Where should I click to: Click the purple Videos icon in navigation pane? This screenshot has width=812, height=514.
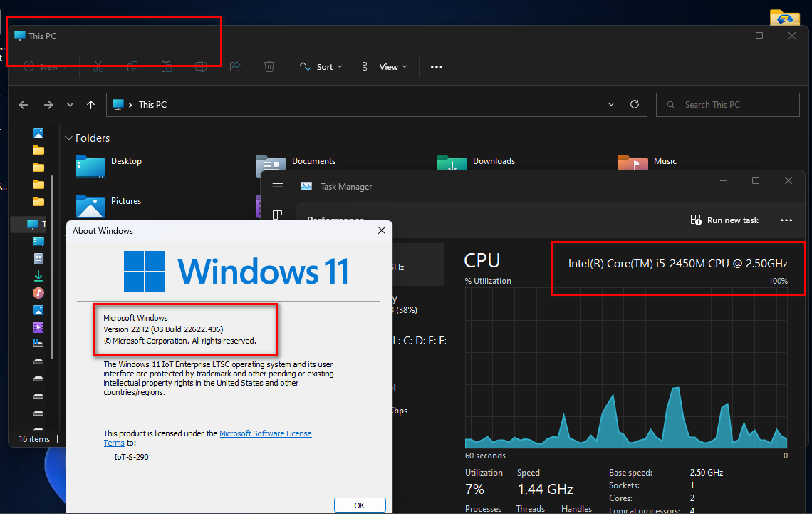point(38,327)
